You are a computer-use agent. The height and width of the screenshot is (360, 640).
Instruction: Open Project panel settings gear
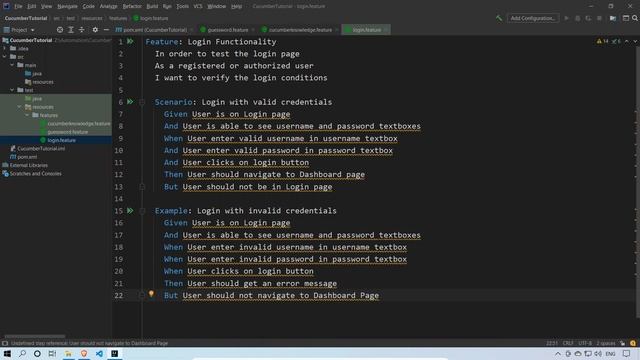click(x=95, y=30)
